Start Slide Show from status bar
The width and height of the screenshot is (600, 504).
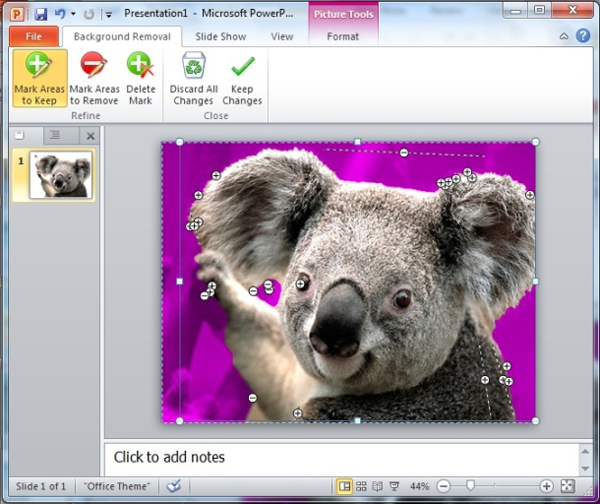(x=394, y=486)
